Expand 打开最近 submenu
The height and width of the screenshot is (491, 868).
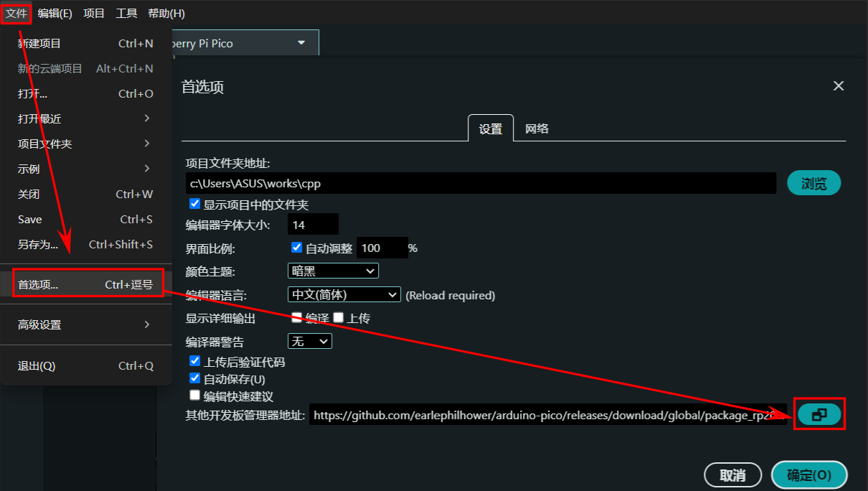(x=85, y=118)
